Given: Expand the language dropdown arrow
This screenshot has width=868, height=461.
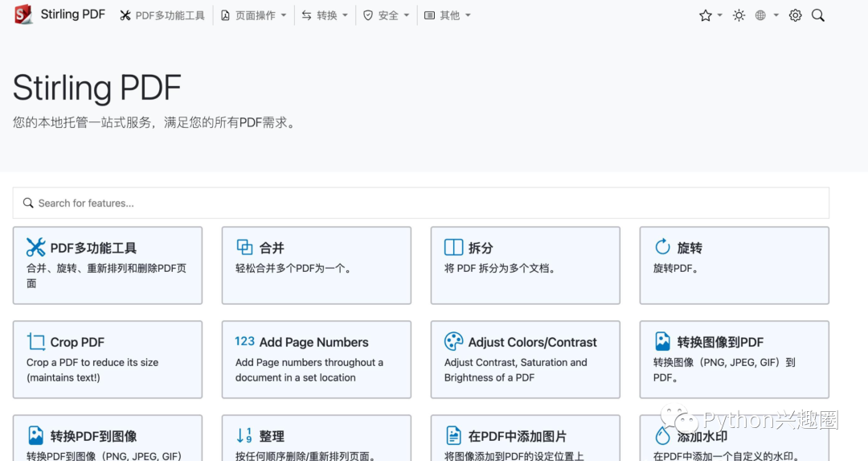Looking at the screenshot, I should pyautogui.click(x=776, y=15).
